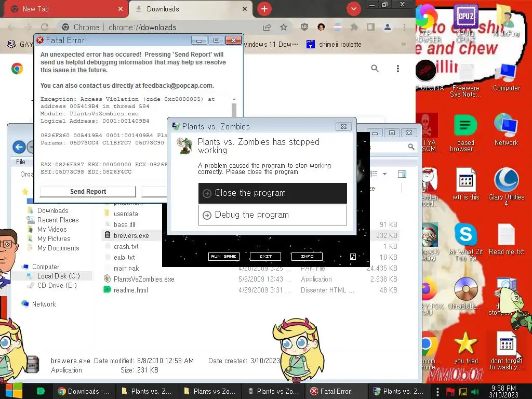Screen dimensions: 532x399
Task: Open the 'wtf is this' desktop file
Action: [x=465, y=184]
